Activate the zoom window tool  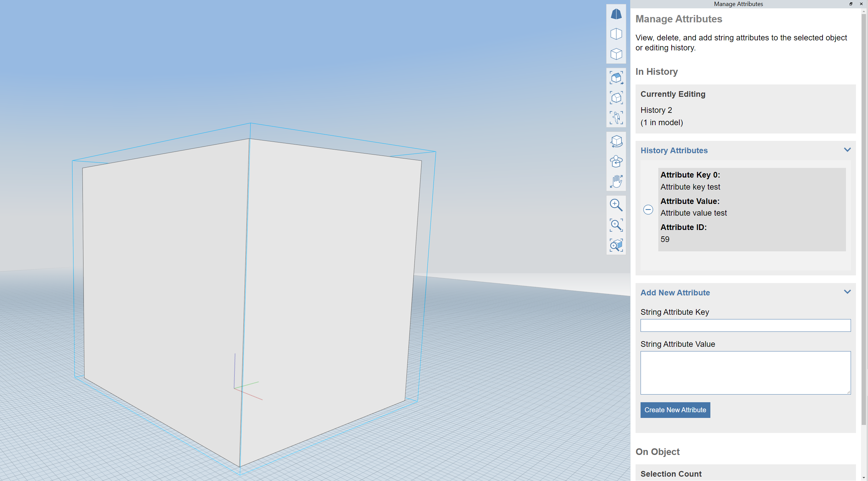[x=616, y=225]
